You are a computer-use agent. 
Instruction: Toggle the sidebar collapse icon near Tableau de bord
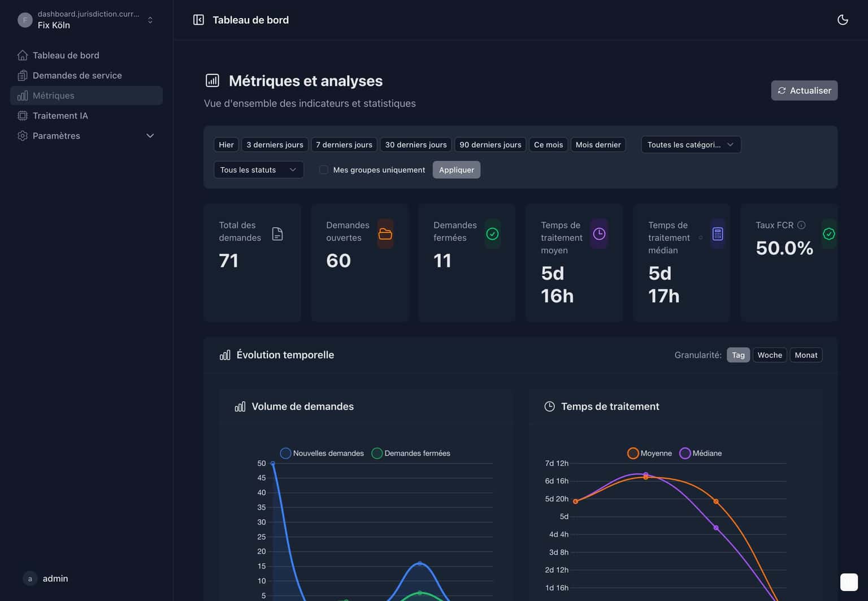pyautogui.click(x=198, y=19)
